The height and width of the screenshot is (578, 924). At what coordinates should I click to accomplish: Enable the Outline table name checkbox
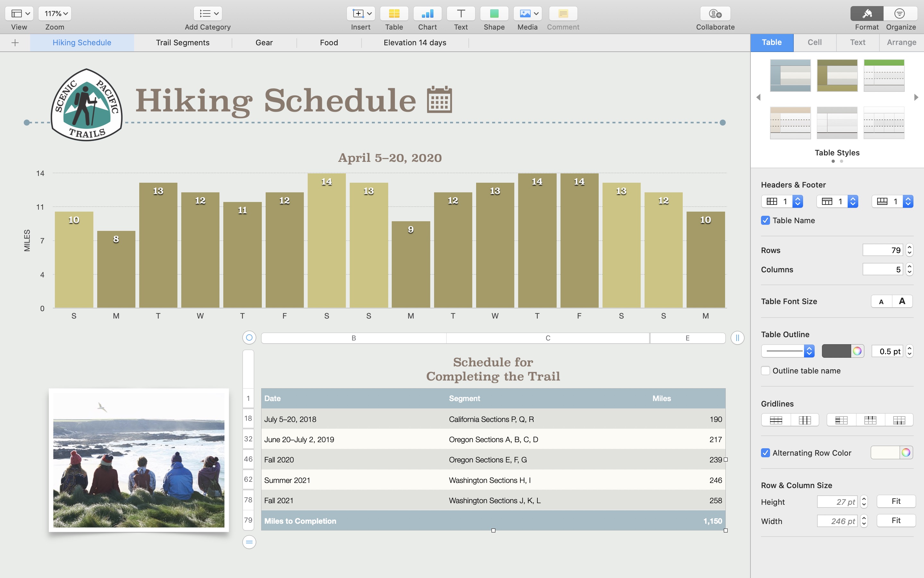765,371
